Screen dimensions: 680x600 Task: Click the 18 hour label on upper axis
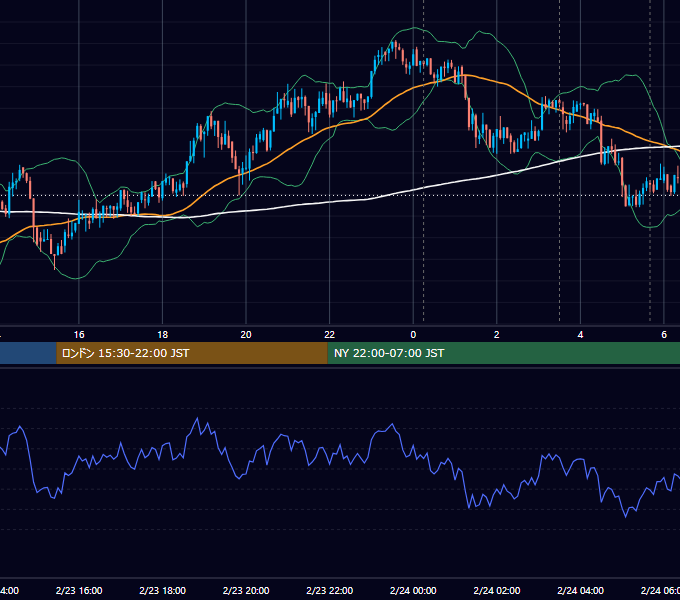pyautogui.click(x=163, y=334)
